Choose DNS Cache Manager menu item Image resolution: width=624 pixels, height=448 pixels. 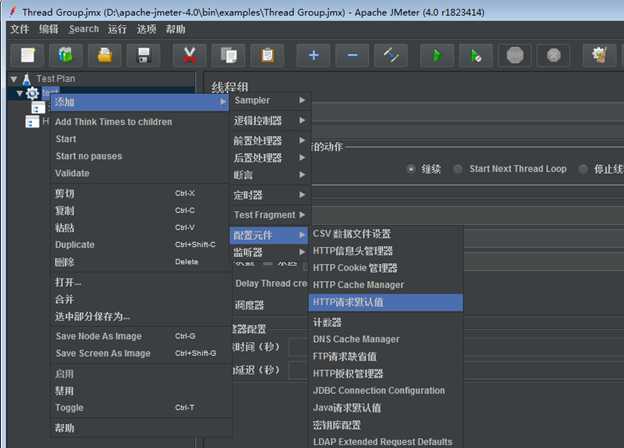point(386,339)
